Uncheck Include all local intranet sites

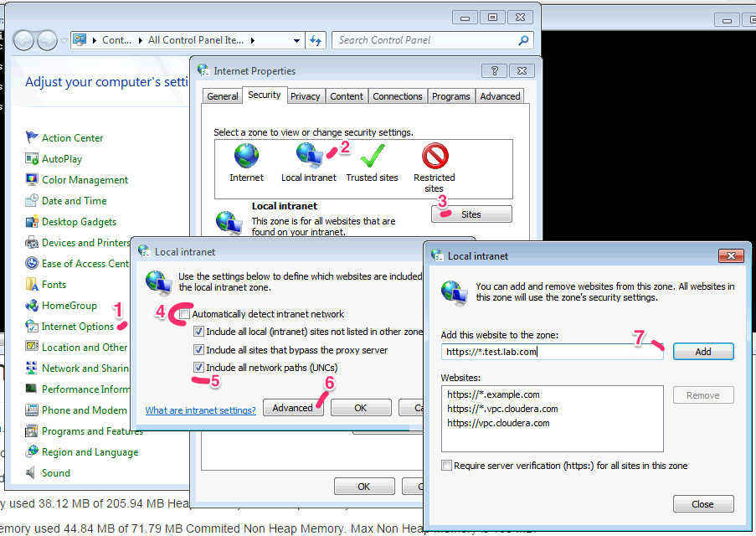click(x=198, y=332)
